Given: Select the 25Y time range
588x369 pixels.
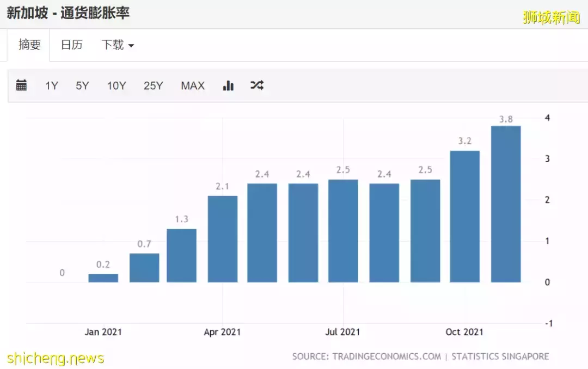Looking at the screenshot, I should [154, 86].
